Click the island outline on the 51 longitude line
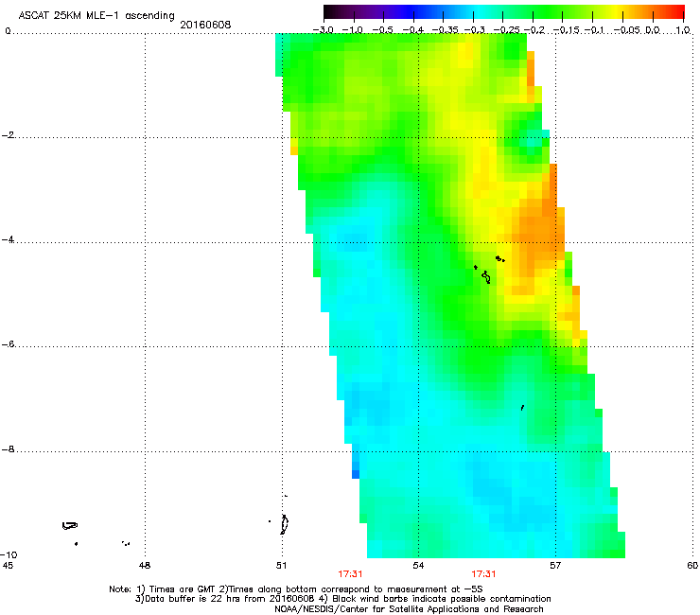The width and height of the screenshot is (700, 615). click(285, 524)
